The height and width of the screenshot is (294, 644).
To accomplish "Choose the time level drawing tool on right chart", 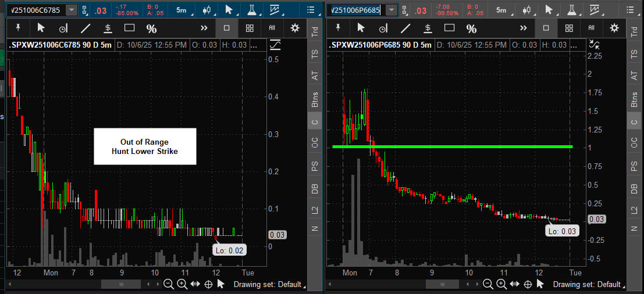I will tap(383, 28).
